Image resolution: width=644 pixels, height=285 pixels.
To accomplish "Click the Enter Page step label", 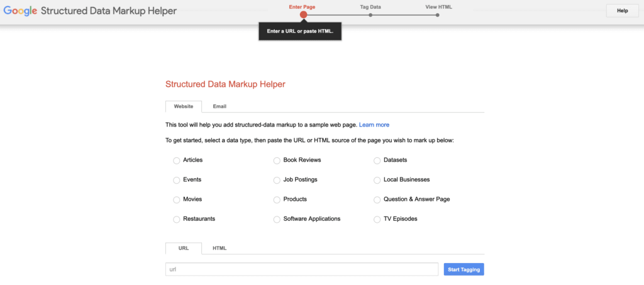I will click(303, 7).
